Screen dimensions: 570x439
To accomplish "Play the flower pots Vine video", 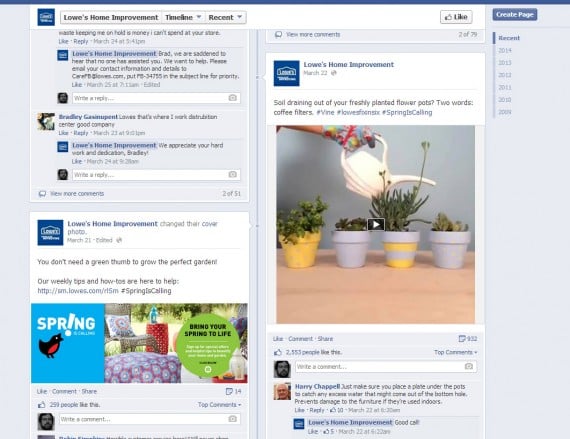I will coord(376,224).
